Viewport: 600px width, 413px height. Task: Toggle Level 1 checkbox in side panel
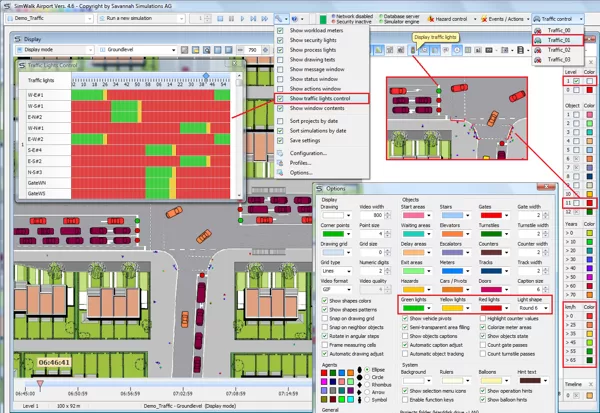pyautogui.click(x=576, y=81)
